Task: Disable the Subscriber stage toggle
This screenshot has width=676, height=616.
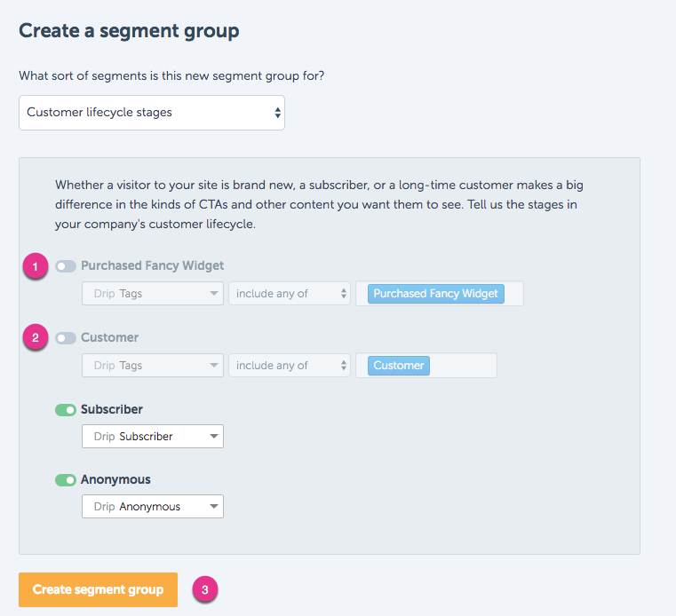Action: click(x=66, y=410)
